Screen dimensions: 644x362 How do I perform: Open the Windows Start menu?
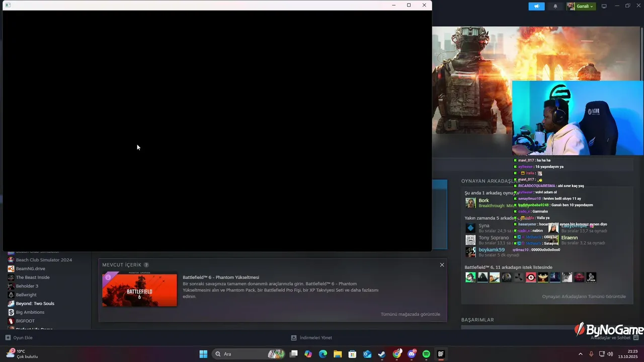coord(203,354)
